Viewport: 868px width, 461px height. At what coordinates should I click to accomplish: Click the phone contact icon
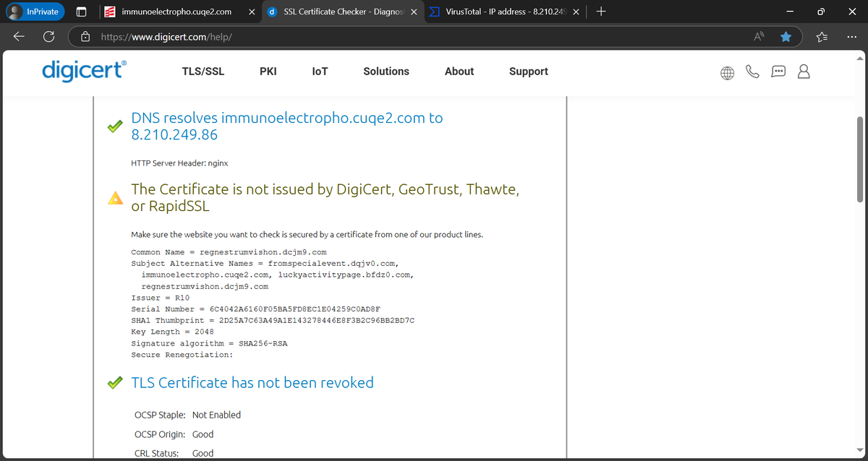(753, 72)
